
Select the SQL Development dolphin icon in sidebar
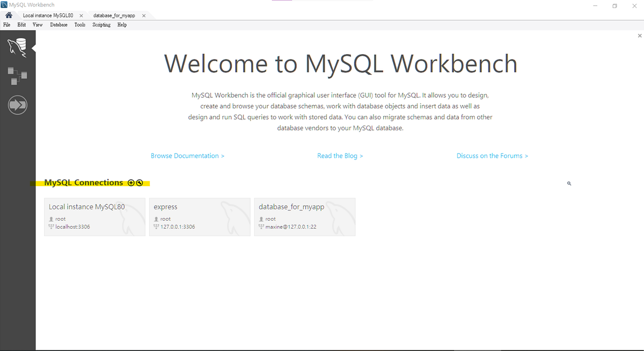pos(18,47)
